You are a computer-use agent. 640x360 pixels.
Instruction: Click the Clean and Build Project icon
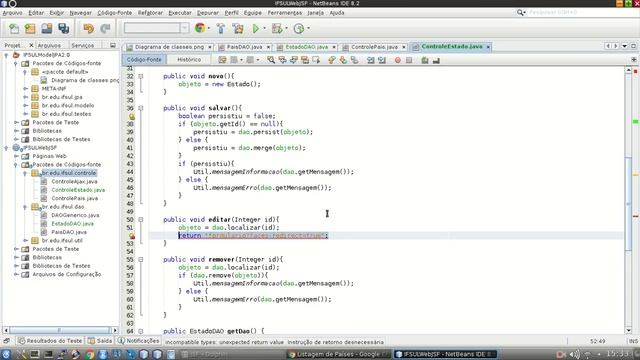click(238, 28)
